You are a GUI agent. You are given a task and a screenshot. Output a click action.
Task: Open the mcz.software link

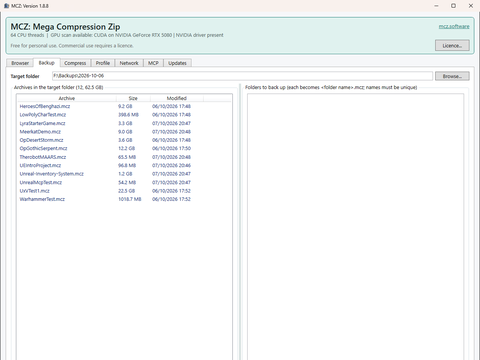tap(454, 26)
